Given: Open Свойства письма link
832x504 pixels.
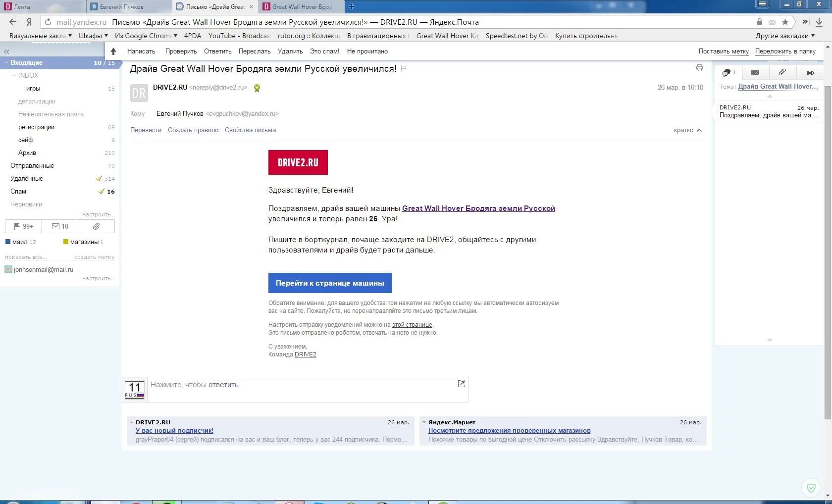Looking at the screenshot, I should [250, 130].
